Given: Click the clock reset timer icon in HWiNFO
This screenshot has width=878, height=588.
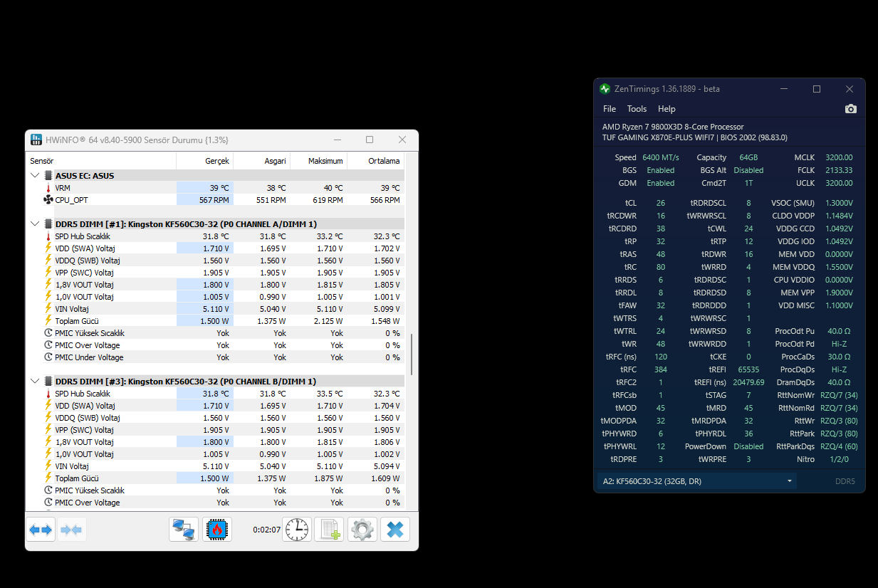Looking at the screenshot, I should pyautogui.click(x=297, y=530).
